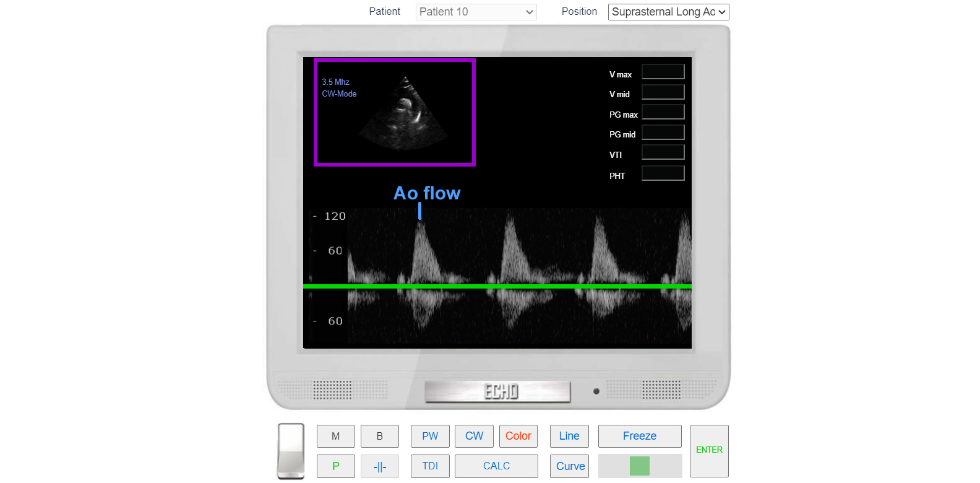Open the CALC calculations
Screen dimensions: 980x483
[x=496, y=466]
